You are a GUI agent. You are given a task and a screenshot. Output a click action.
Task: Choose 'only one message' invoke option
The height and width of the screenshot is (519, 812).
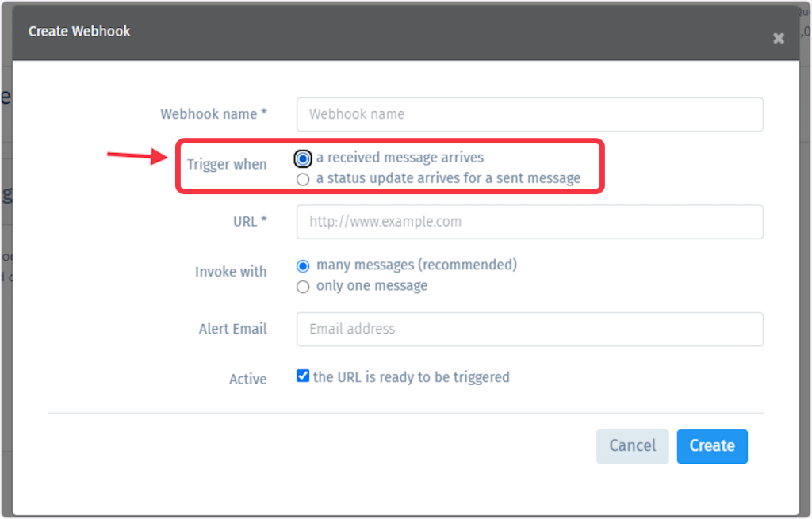click(303, 287)
